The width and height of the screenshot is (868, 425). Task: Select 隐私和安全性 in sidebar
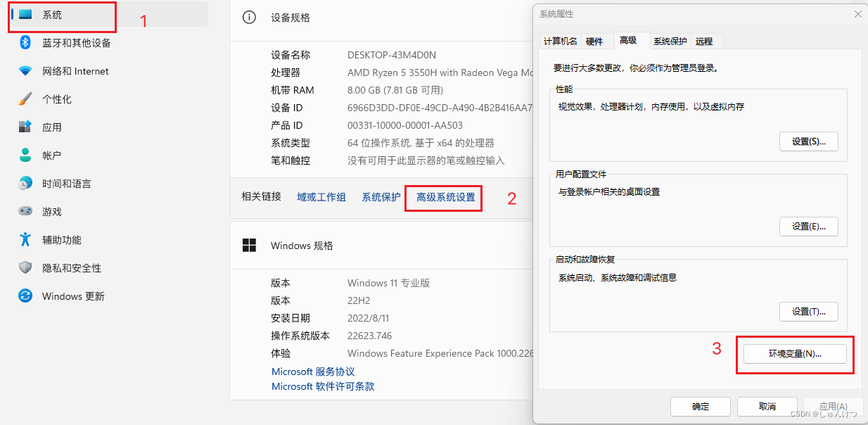point(72,268)
